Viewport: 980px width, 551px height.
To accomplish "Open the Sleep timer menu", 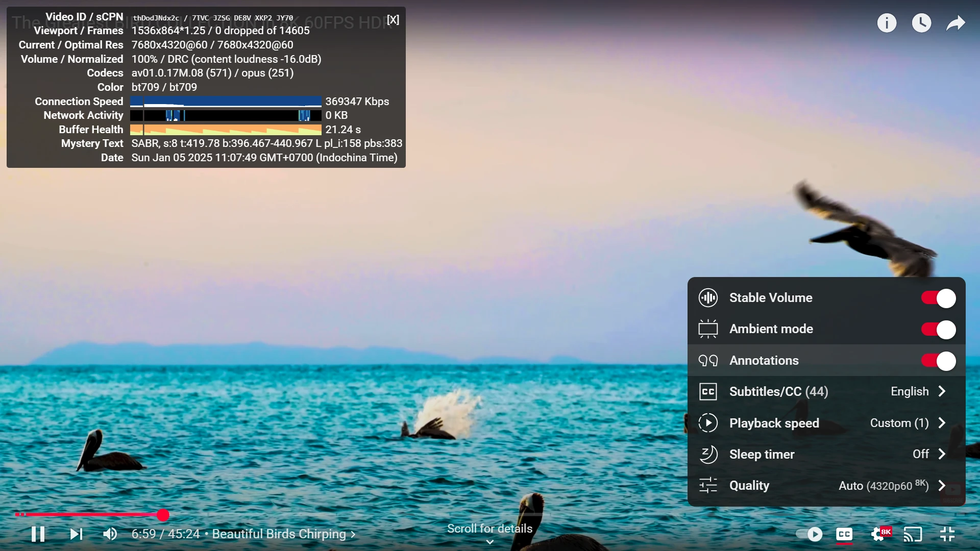I will tap(826, 454).
